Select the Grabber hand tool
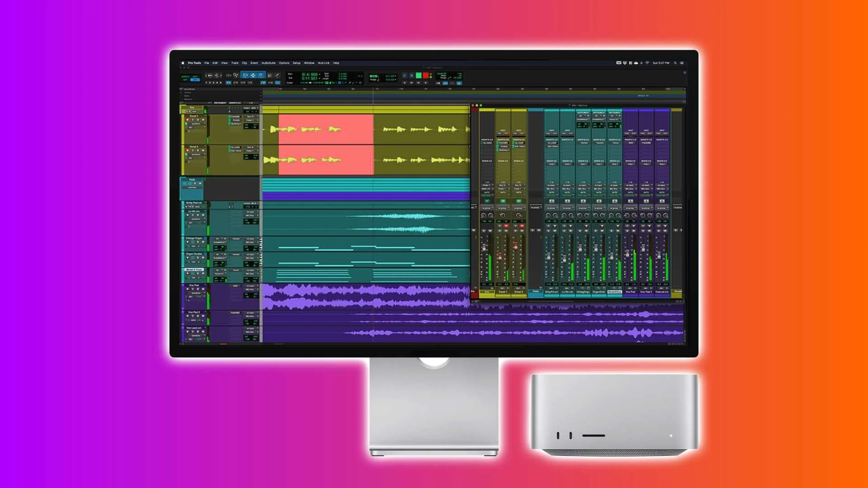The image size is (868, 488). pos(260,75)
